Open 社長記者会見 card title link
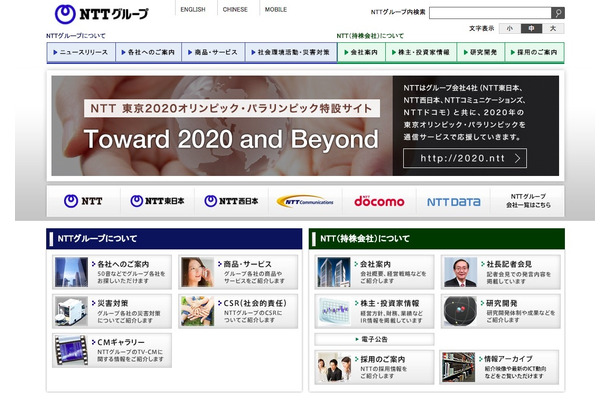 point(509,264)
